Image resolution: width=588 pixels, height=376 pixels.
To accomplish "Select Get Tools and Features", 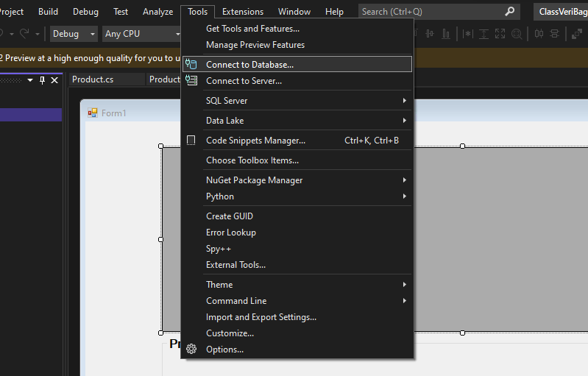I will point(297,29).
